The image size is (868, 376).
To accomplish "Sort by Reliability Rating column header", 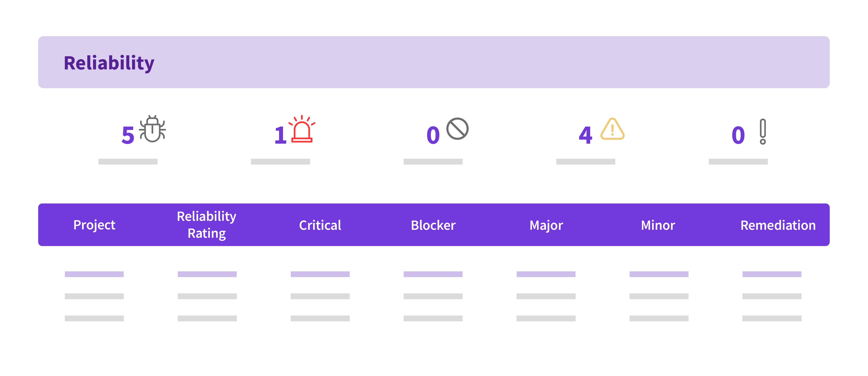I will (x=207, y=225).
